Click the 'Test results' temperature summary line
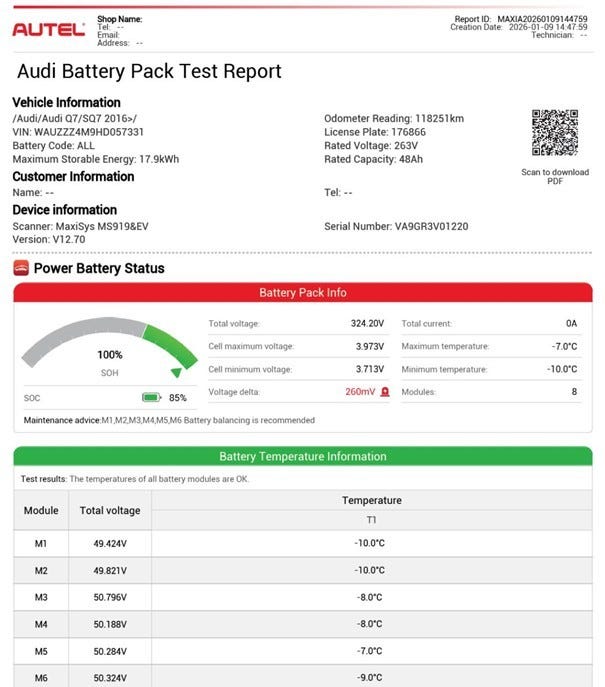This screenshot has height=687, width=605. click(134, 479)
